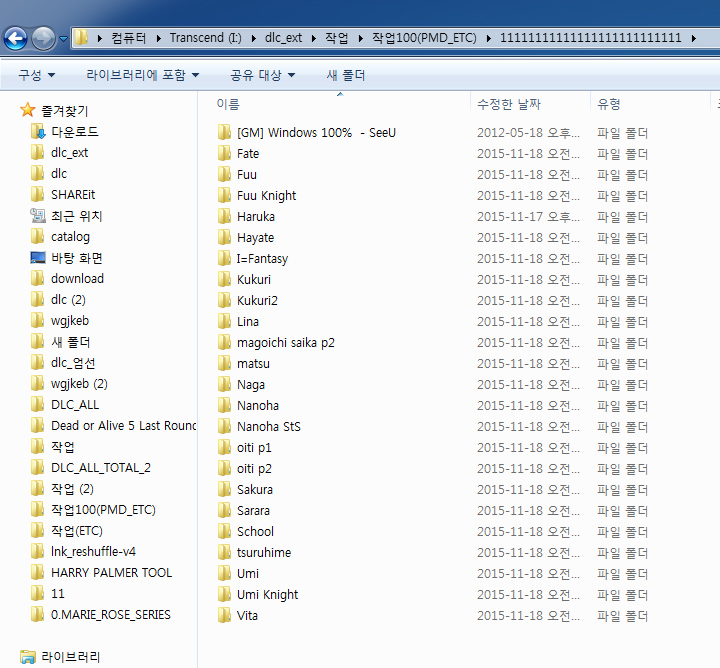Open recent locations dropdown arrow beside navigation buttons

[64, 39]
